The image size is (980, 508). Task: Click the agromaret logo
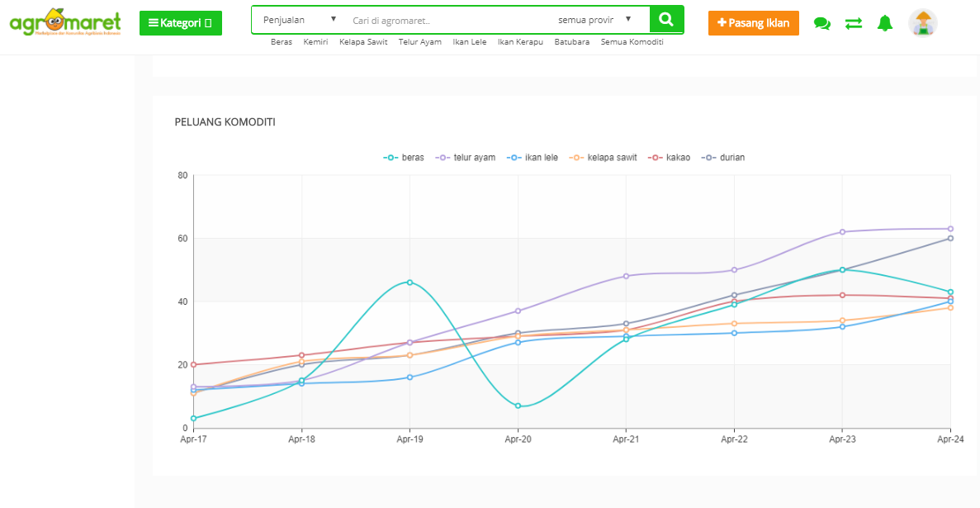65,22
